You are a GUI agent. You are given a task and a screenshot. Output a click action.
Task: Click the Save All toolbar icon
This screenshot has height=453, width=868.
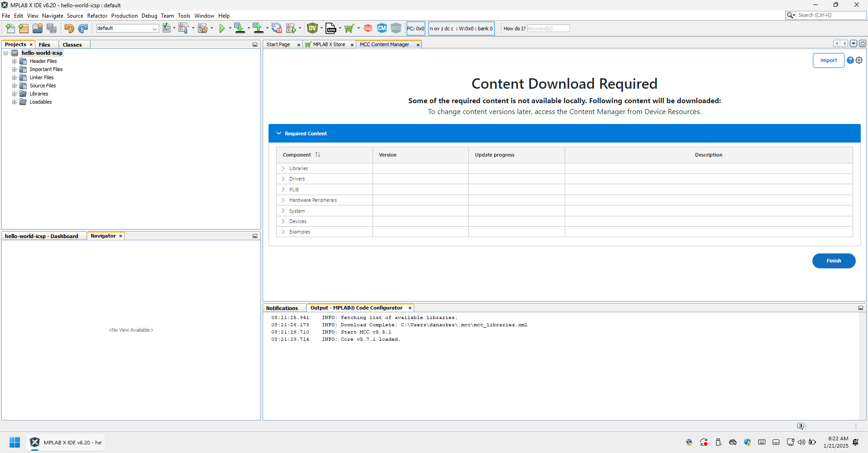point(52,29)
